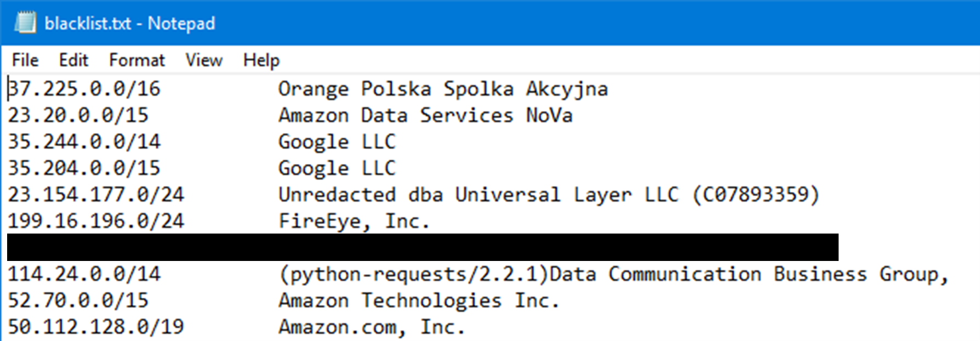Open the File menu
The image size is (980, 341).
(25, 60)
